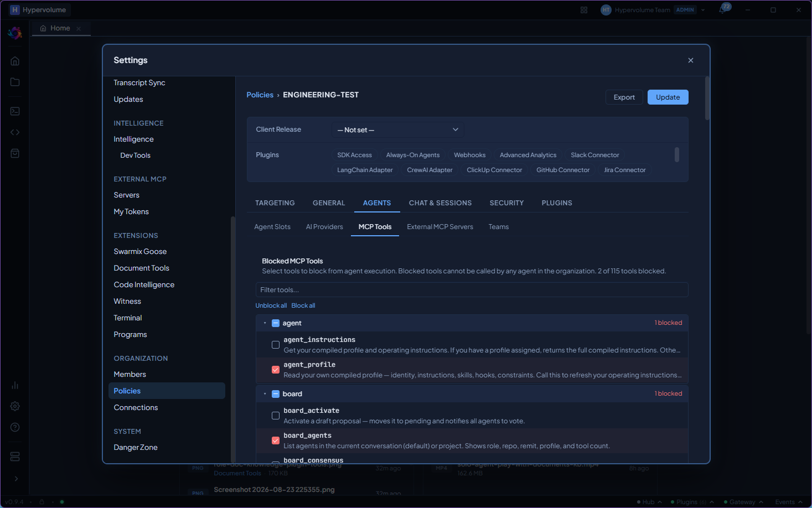Click the Webhooks plugin tag
The height and width of the screenshot is (508, 812).
(470, 155)
